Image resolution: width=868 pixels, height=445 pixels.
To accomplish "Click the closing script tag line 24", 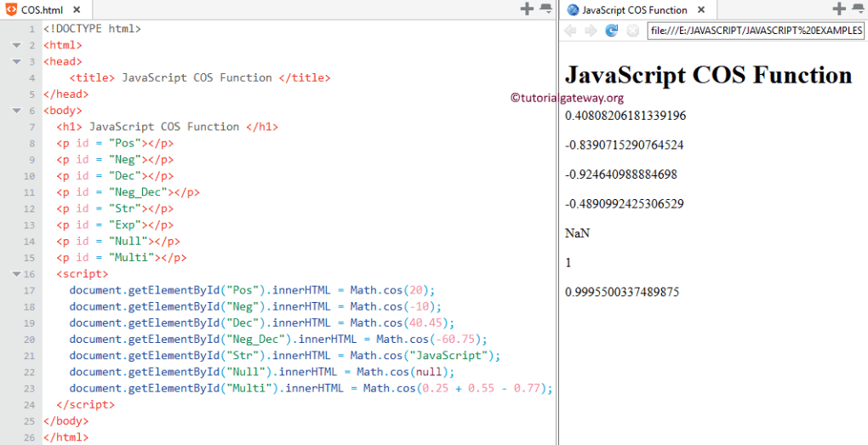I will tap(86, 404).
